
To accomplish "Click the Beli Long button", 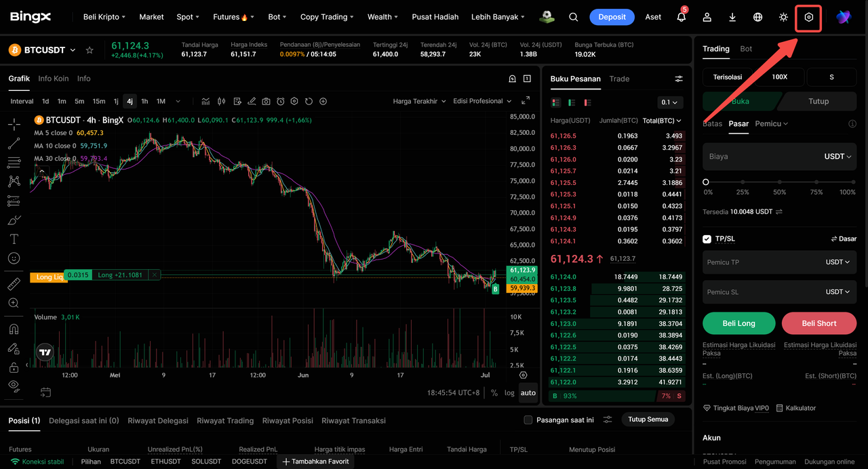I will [x=738, y=323].
